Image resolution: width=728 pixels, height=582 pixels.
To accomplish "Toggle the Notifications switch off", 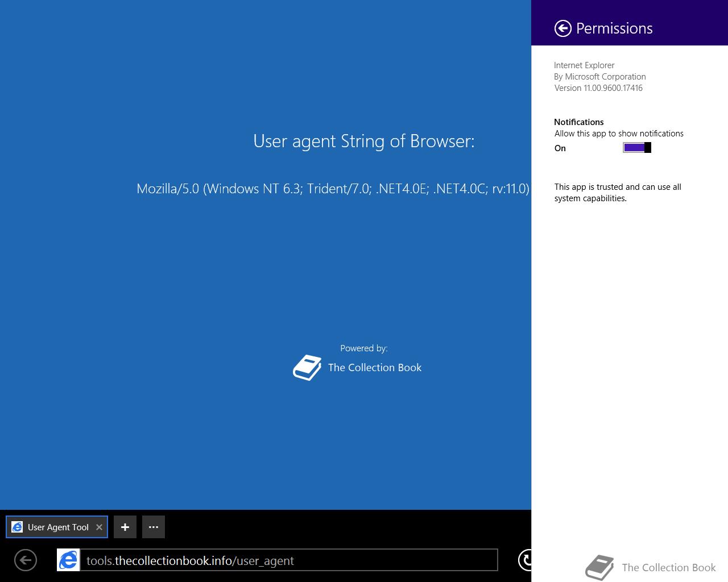I will point(637,148).
